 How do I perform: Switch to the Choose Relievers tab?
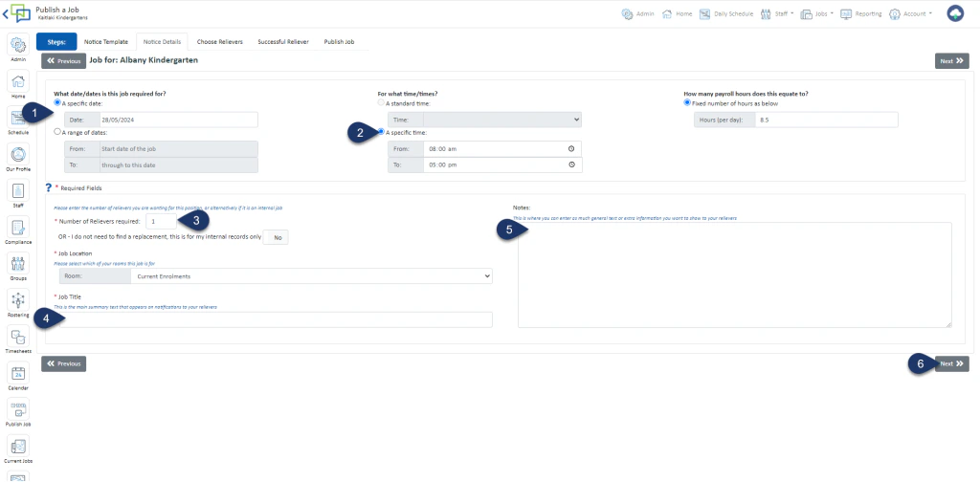[x=219, y=42]
